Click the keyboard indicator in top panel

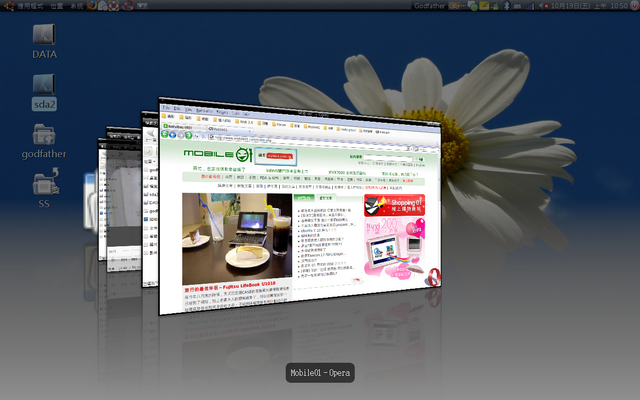[142, 5]
